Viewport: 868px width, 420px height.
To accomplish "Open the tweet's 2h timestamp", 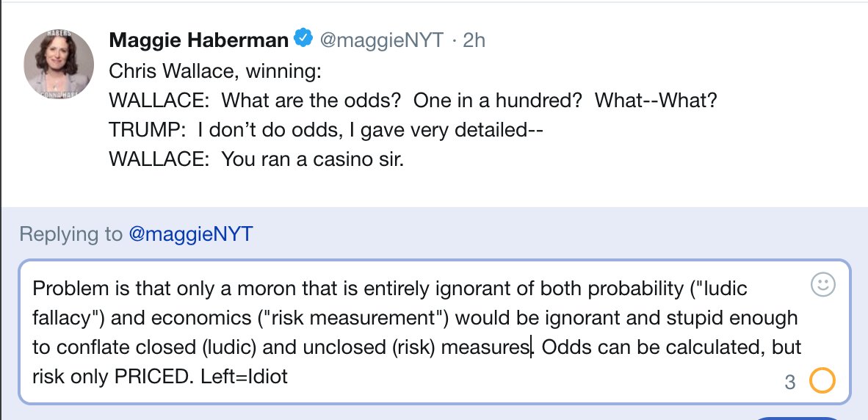I will click(475, 40).
